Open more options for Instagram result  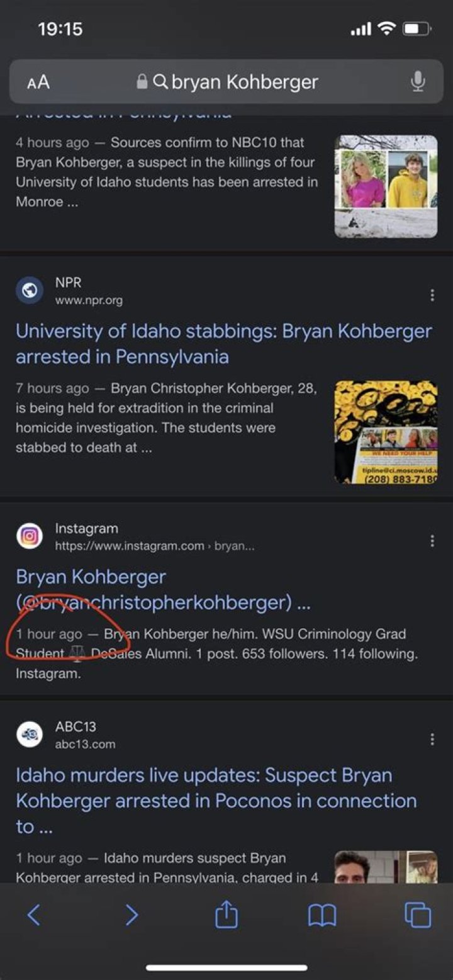point(432,541)
